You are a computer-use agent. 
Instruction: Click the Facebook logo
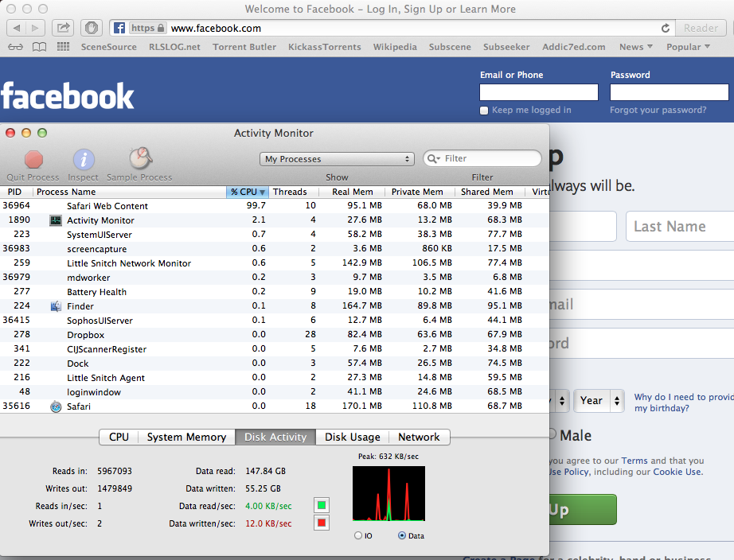[x=68, y=96]
